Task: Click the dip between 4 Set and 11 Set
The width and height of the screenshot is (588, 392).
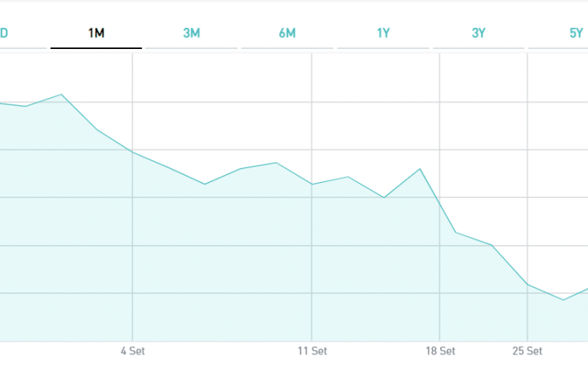Action: 204,185
